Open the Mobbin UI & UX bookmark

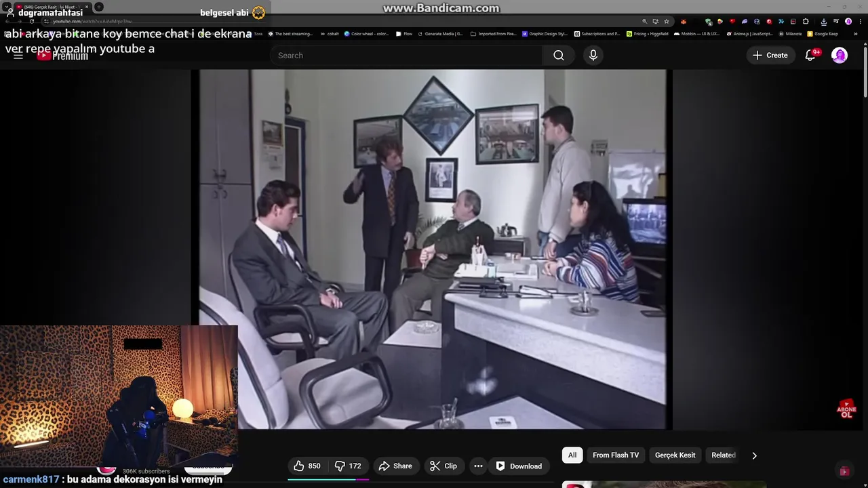point(696,33)
